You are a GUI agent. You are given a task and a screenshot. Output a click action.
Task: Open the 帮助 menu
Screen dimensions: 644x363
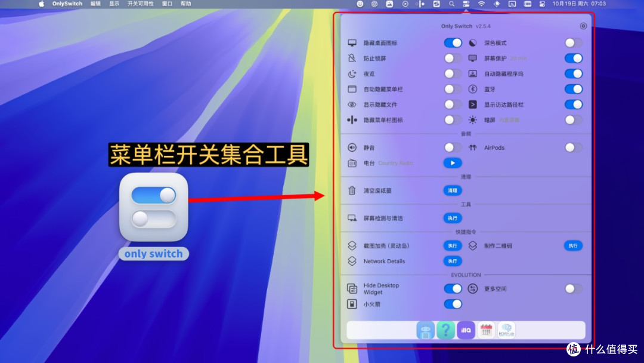coord(185,4)
